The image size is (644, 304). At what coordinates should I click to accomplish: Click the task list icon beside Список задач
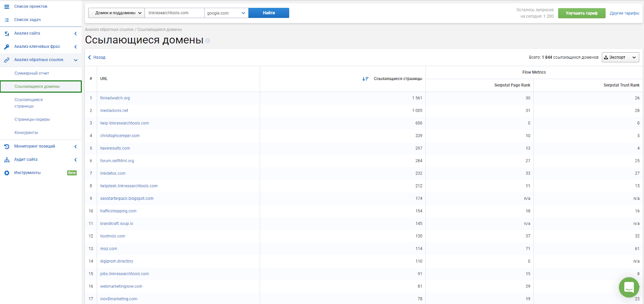(6, 20)
